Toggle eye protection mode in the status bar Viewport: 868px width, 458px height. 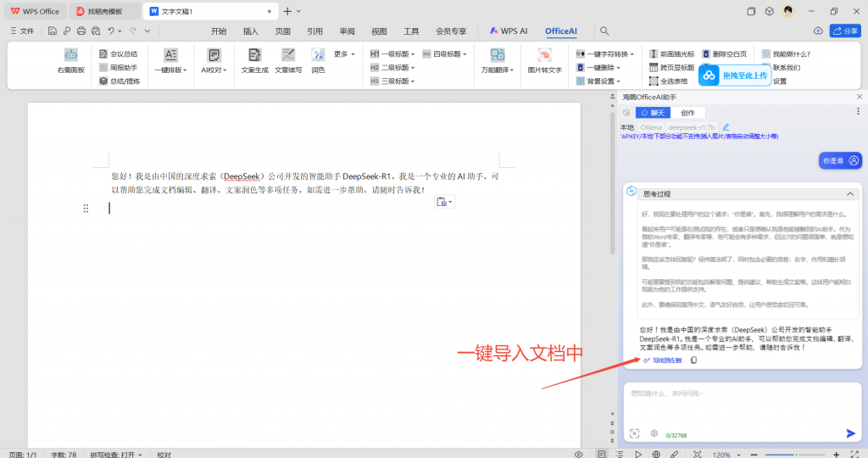(578, 454)
